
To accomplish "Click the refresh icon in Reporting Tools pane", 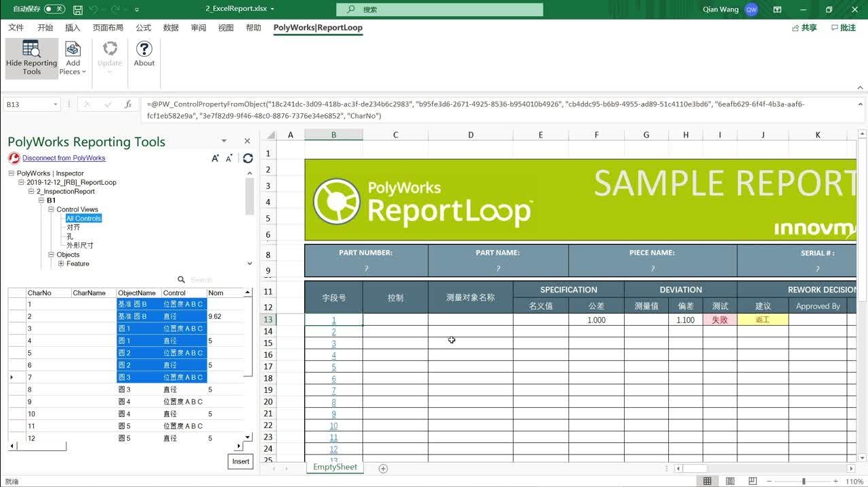I will click(x=248, y=158).
